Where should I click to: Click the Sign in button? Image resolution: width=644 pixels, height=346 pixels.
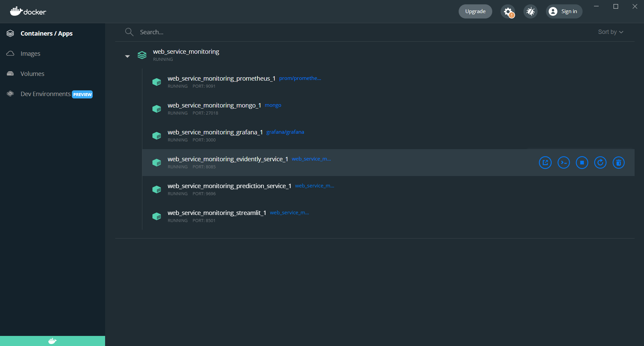pyautogui.click(x=564, y=11)
